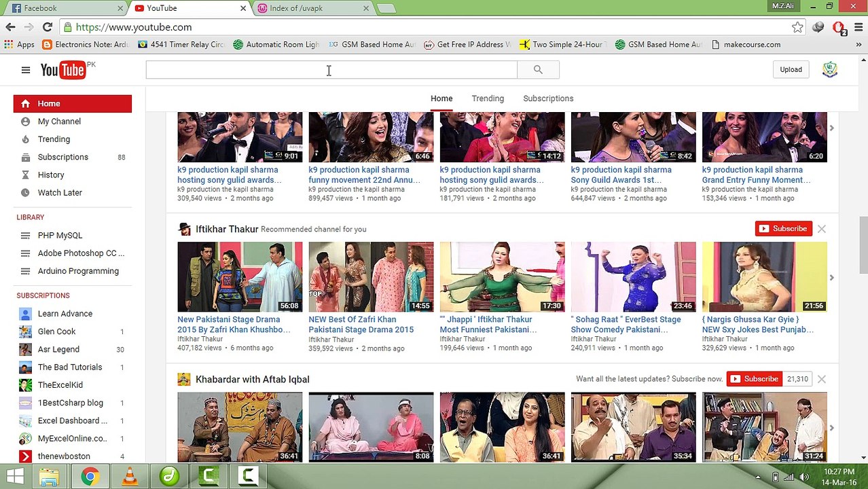Open NEW Best Of Zafri Khan video link
The width and height of the screenshot is (868, 489).
tap(361, 325)
